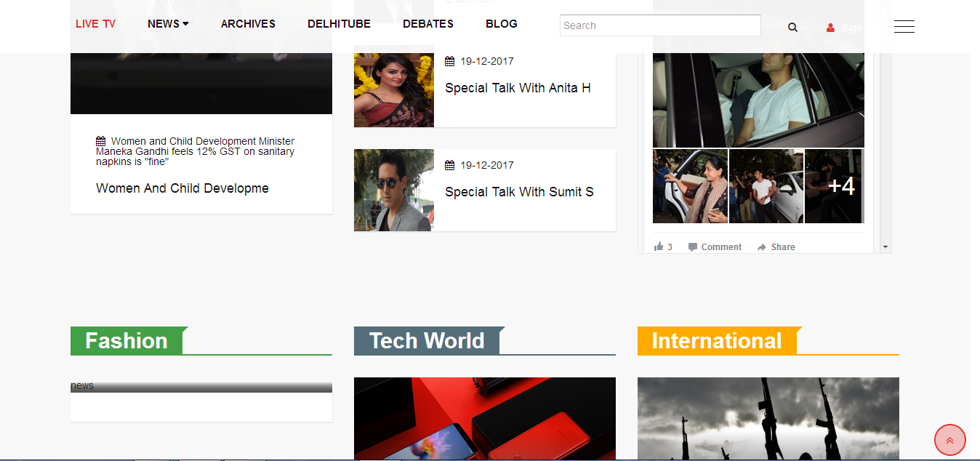Open the Tech World section heading
Viewport: 980px width, 461px height.
pyautogui.click(x=427, y=341)
